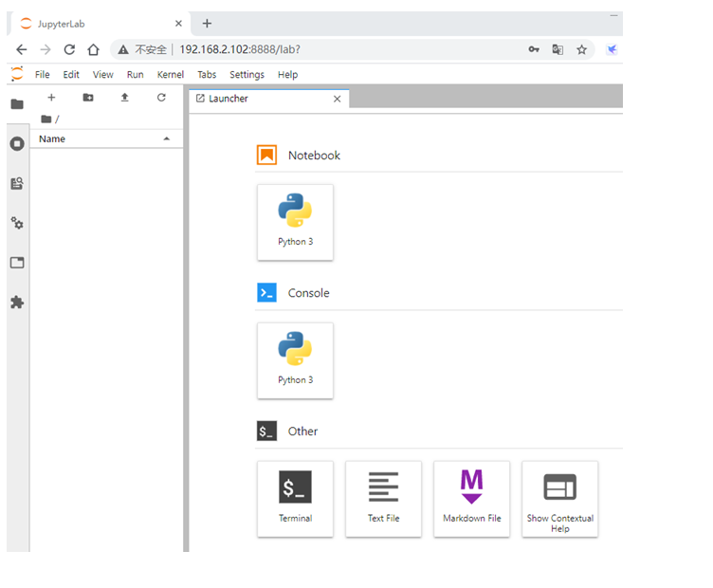Click the JupyterLab logo in menu bar
This screenshot has height=588, width=713.
(x=17, y=74)
